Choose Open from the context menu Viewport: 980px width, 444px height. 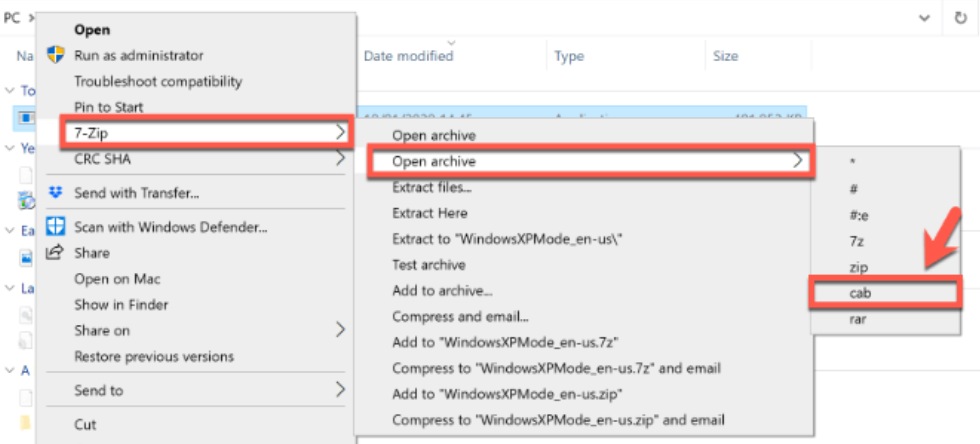pyautogui.click(x=92, y=29)
